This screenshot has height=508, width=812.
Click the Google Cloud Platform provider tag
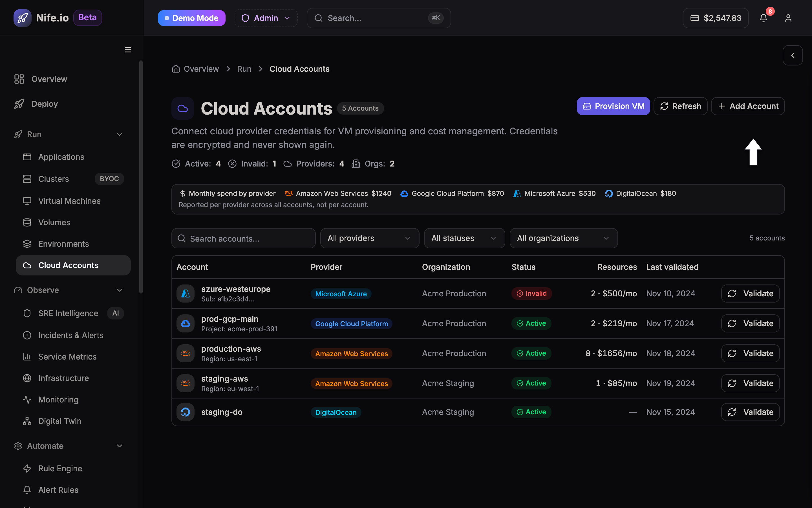(x=351, y=324)
